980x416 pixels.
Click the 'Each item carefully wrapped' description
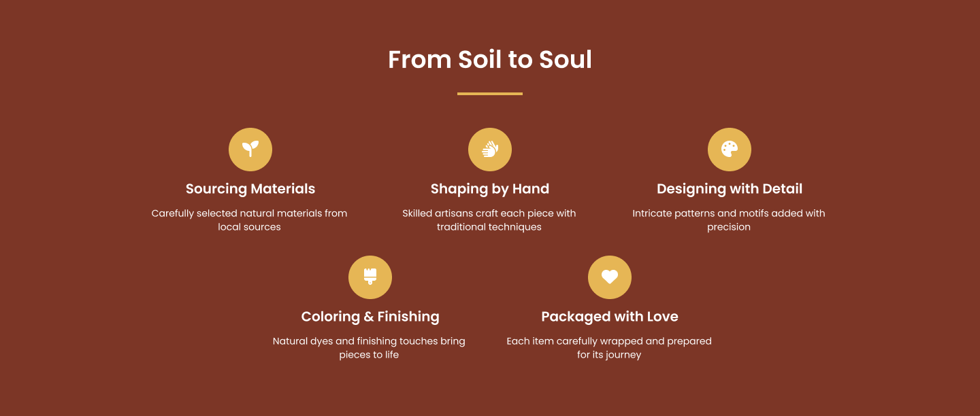pos(609,348)
